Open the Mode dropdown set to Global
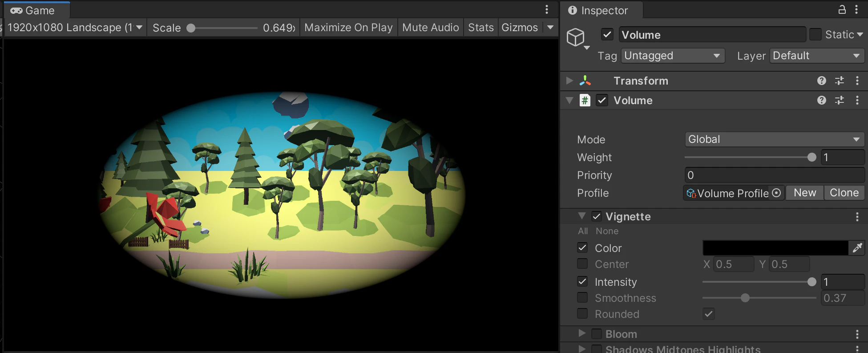The height and width of the screenshot is (353, 868). [775, 139]
